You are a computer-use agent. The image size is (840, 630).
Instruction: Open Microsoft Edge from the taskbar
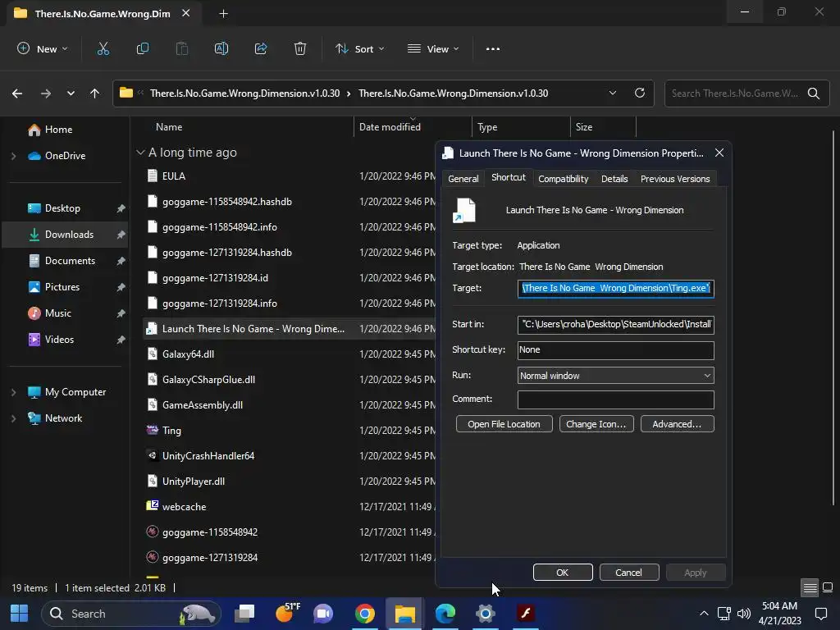coord(445,614)
